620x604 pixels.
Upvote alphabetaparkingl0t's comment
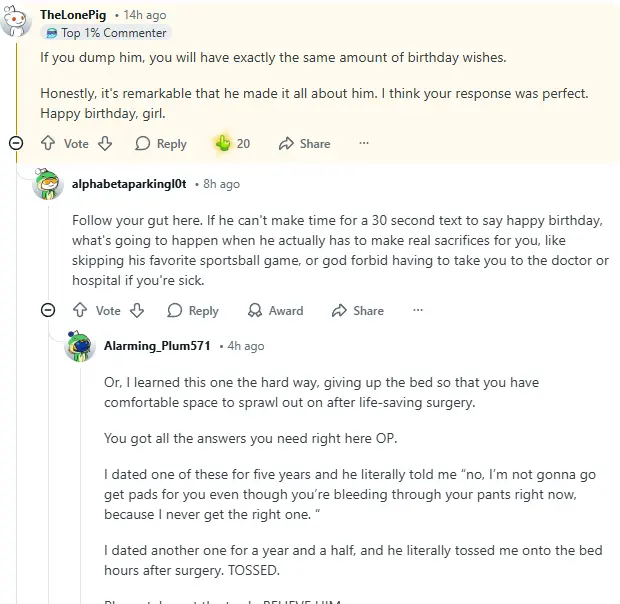coord(80,311)
